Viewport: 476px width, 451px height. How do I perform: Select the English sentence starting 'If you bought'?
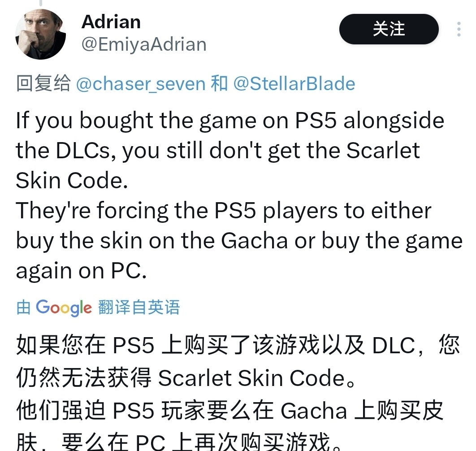pyautogui.click(x=230, y=150)
